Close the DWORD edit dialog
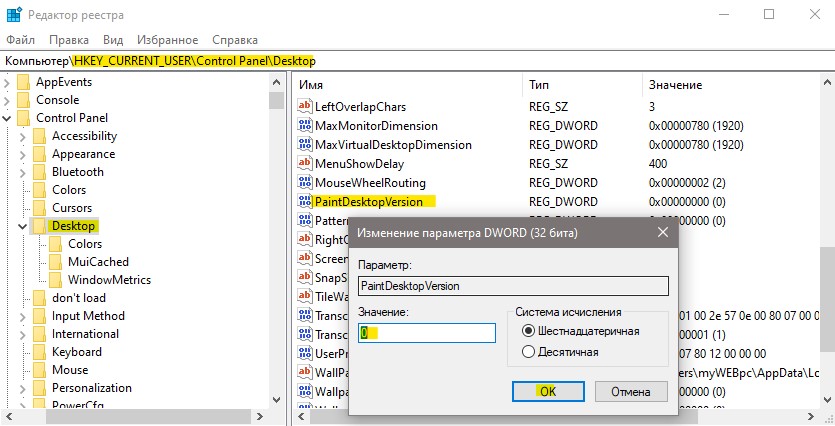This screenshot has height=426, width=835. pos(663,233)
